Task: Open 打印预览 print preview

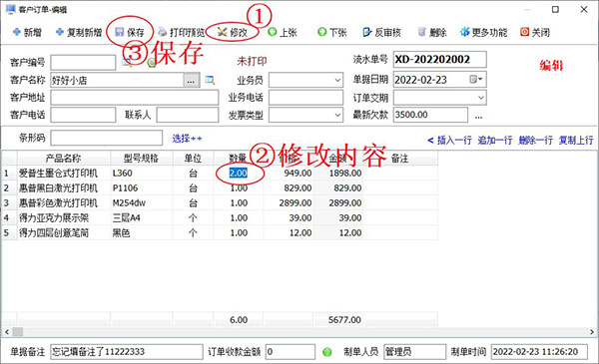Action: (x=182, y=33)
